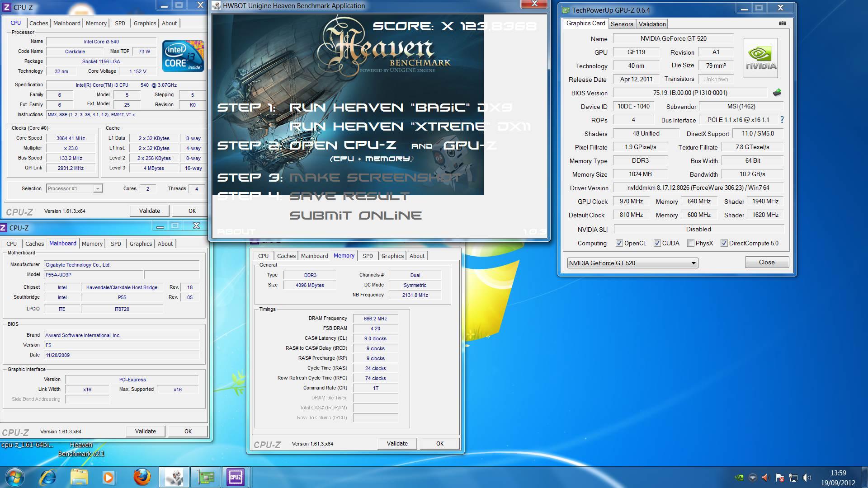Click the mainboard Model value P55A-UD3P

tap(94, 274)
